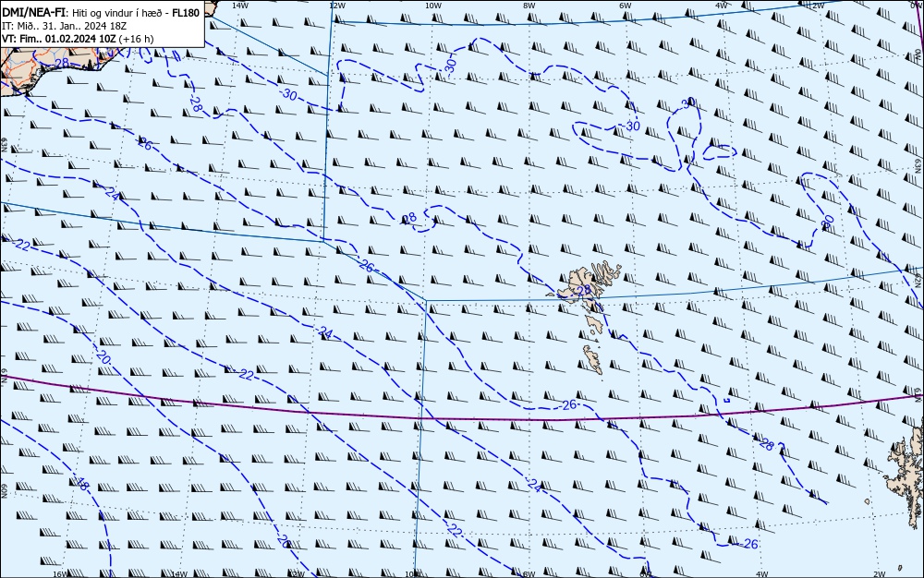This screenshot has height=578, width=924.
Task: Click the '4W' longitude label on top edge
Action: 722,6
